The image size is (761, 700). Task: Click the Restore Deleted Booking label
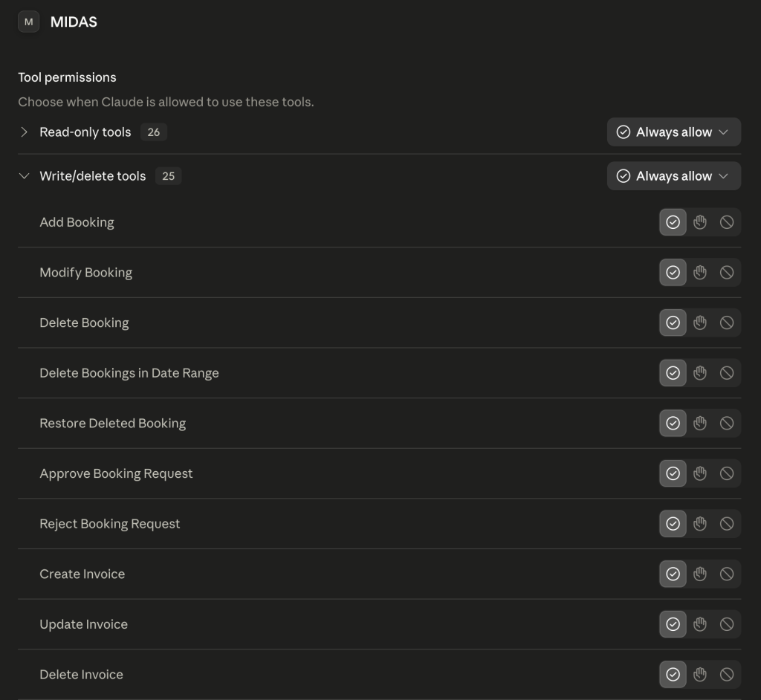[x=113, y=424]
